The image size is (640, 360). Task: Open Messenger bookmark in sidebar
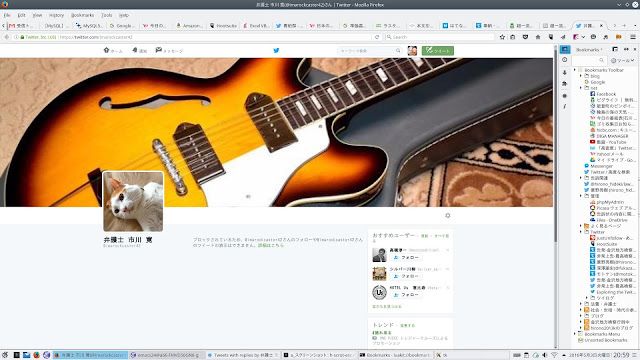pos(598,166)
